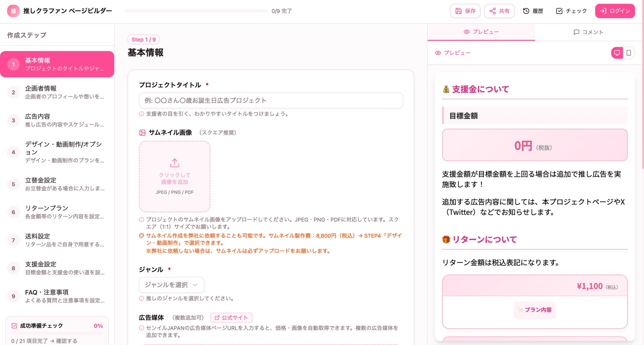
Task: Click the share nodes icon
Action: (x=492, y=11)
